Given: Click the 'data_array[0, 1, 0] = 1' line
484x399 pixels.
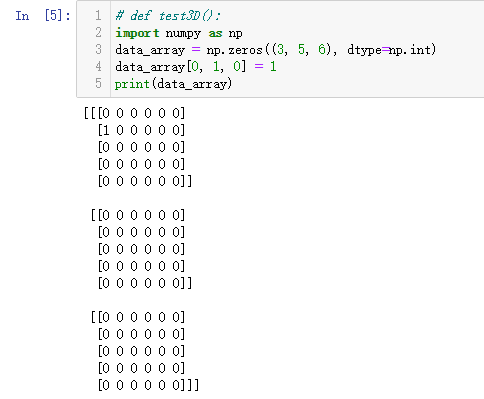Looking at the screenshot, I should [x=196, y=67].
